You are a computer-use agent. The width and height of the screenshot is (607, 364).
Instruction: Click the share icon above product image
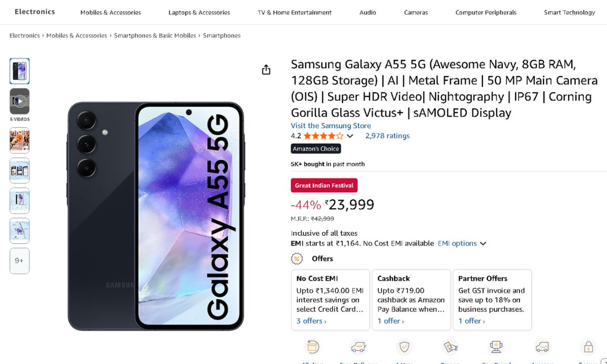pos(266,70)
